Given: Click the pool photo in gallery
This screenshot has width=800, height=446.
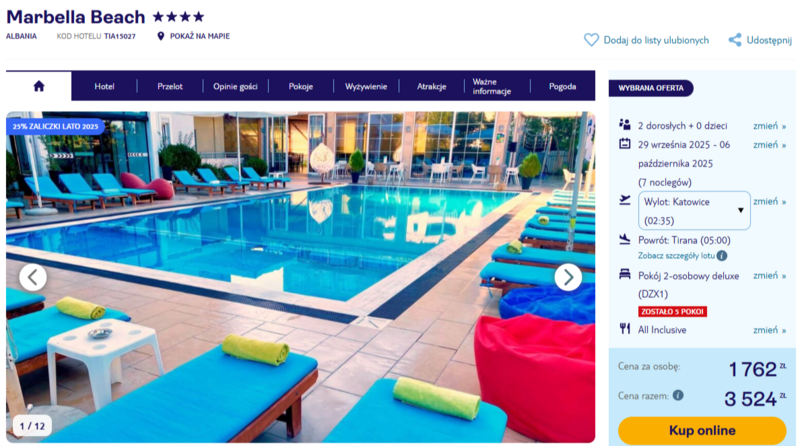Looking at the screenshot, I should (301, 277).
